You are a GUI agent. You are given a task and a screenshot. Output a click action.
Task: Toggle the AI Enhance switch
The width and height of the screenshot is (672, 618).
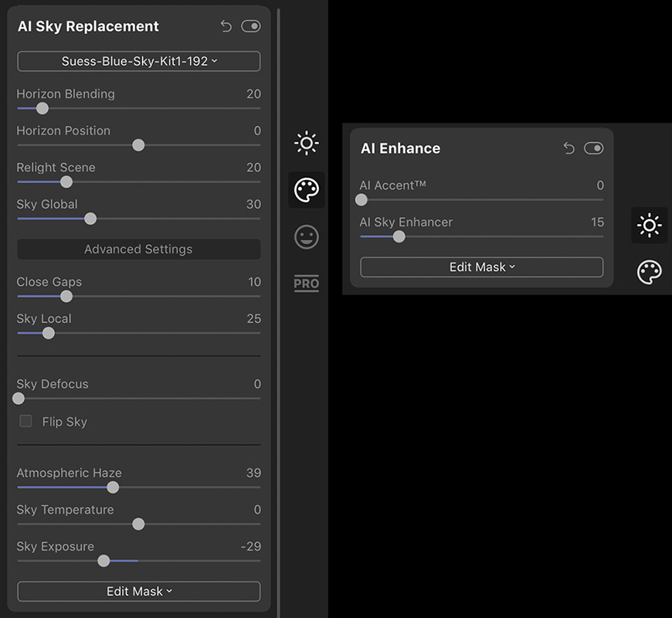pyautogui.click(x=594, y=148)
